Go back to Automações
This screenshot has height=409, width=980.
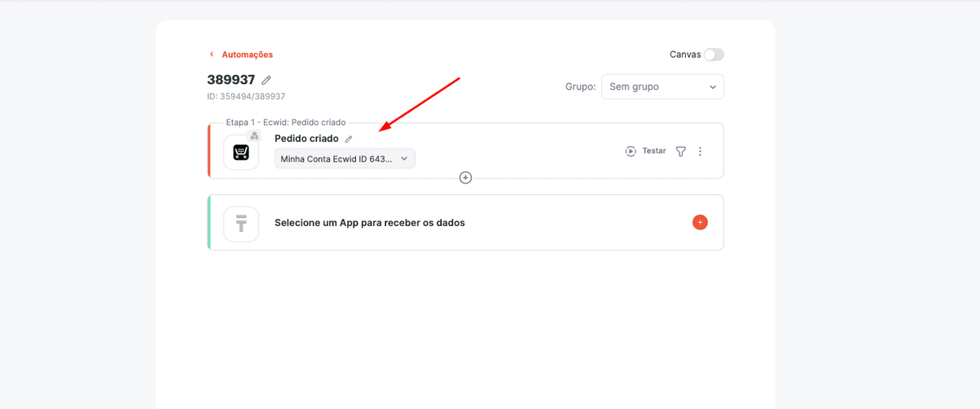coord(241,55)
